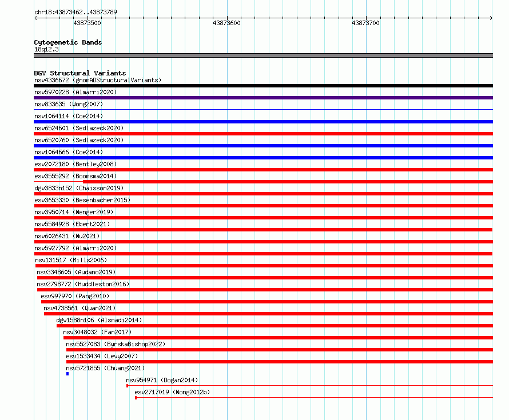This screenshot has width=509, height=420.
Task: Open nsv833635 (Wong2007) variant label
Action: click(x=69, y=104)
